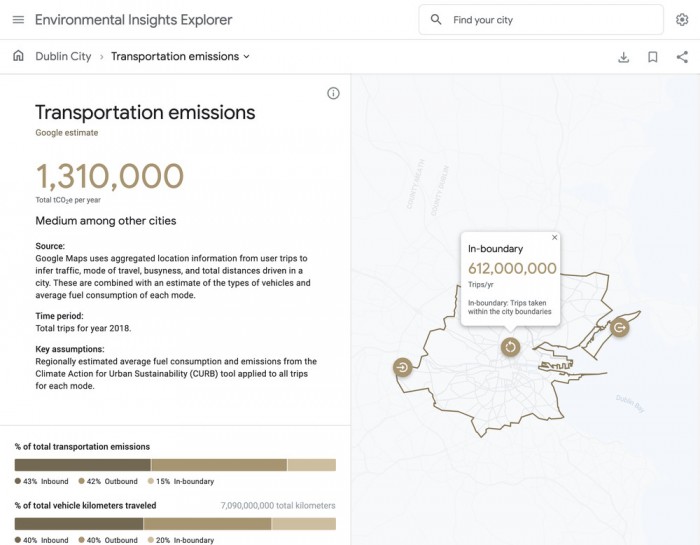The image size is (700, 545).
Task: Type in the Find your city search field
Action: pyautogui.click(x=550, y=20)
